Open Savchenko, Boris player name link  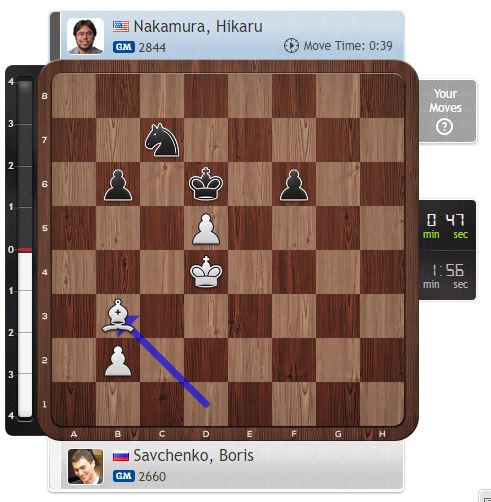pos(193,456)
